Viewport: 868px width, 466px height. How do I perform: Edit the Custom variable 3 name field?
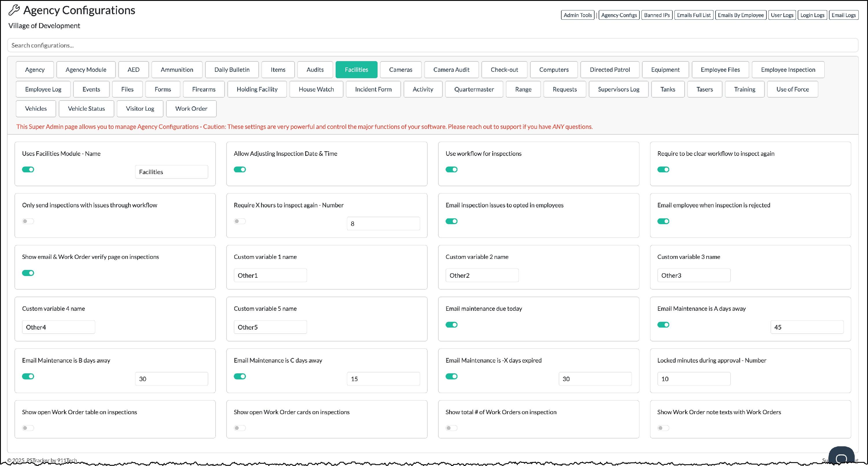[x=694, y=275]
